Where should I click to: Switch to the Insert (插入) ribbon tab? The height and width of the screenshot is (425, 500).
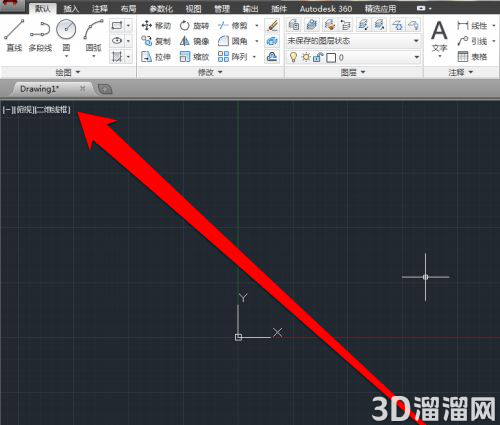point(71,9)
